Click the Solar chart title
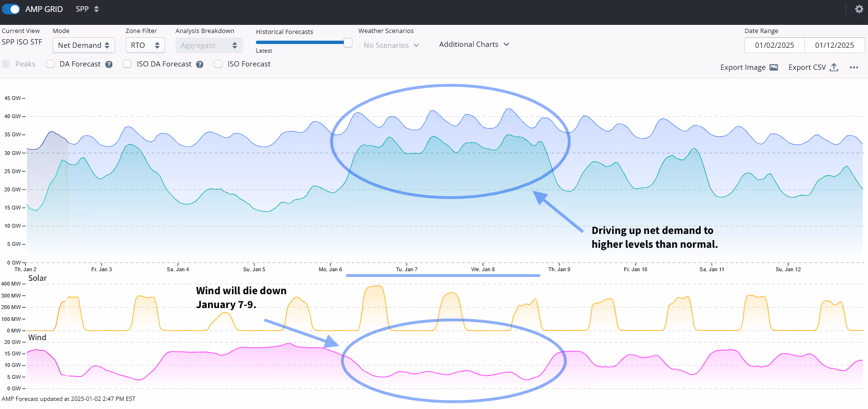The height and width of the screenshot is (409, 868). coord(37,278)
